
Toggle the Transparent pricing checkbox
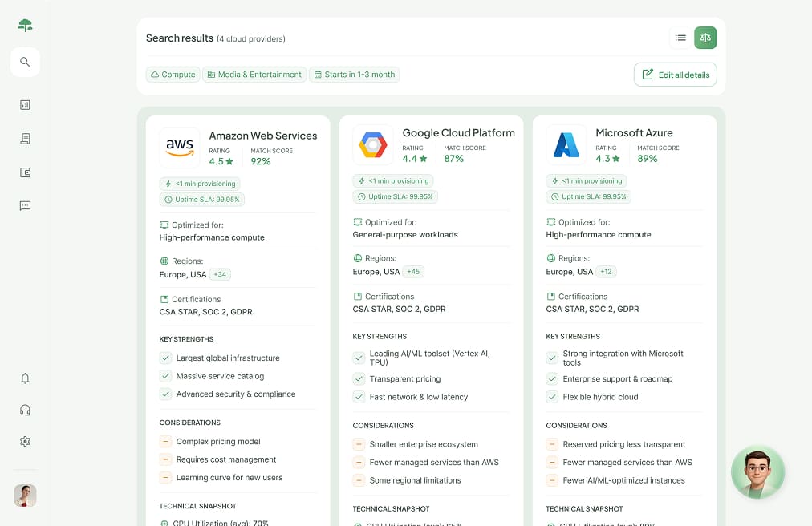coord(359,379)
